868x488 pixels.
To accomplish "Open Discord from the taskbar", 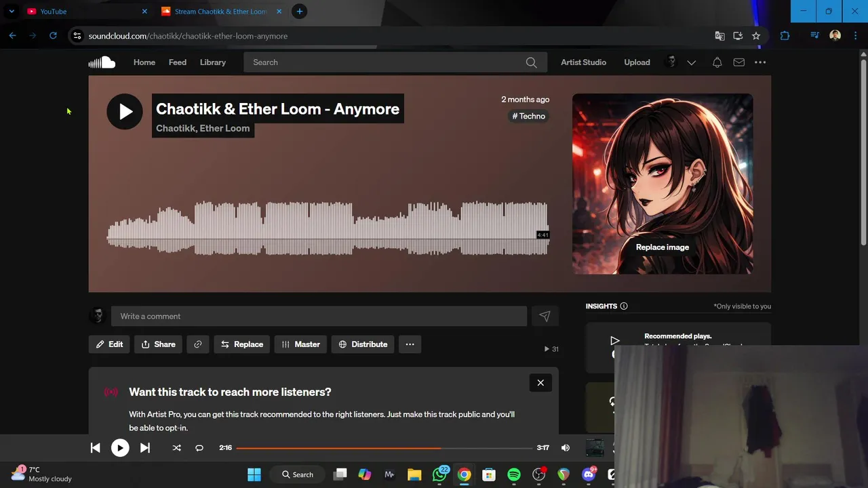I will pyautogui.click(x=589, y=474).
